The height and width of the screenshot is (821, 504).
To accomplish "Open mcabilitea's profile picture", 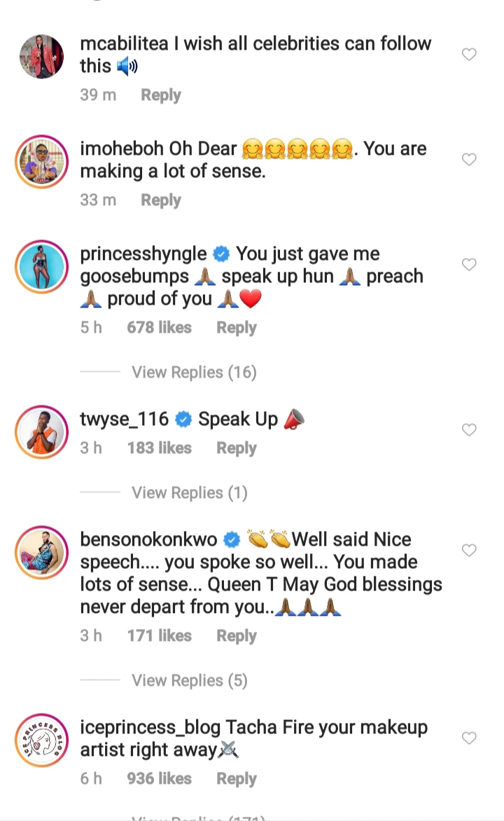I will [x=41, y=56].
